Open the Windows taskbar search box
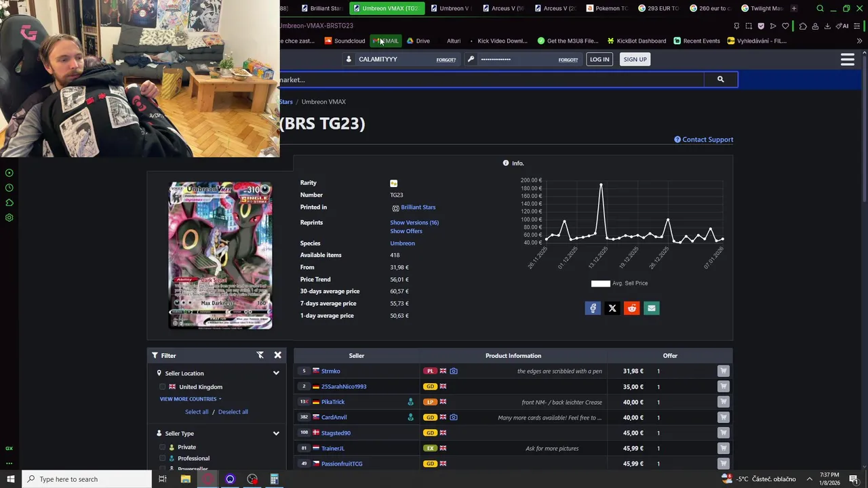868x488 pixels. tap(87, 479)
